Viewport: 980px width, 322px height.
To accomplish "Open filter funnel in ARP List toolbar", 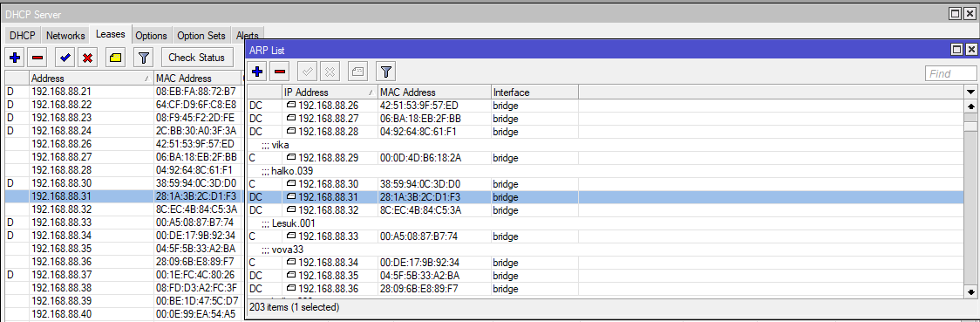I will click(x=385, y=72).
